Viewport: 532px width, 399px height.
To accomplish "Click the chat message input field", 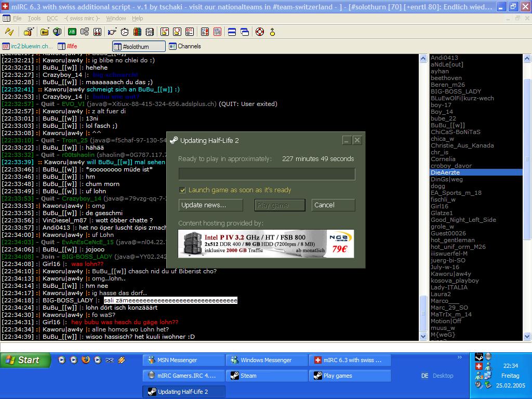I will pyautogui.click(x=266, y=347).
